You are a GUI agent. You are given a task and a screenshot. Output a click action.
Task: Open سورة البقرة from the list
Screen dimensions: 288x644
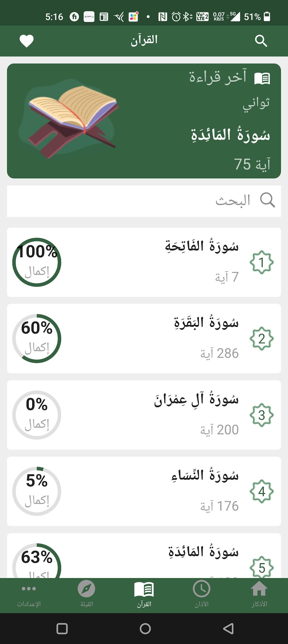(x=206, y=323)
